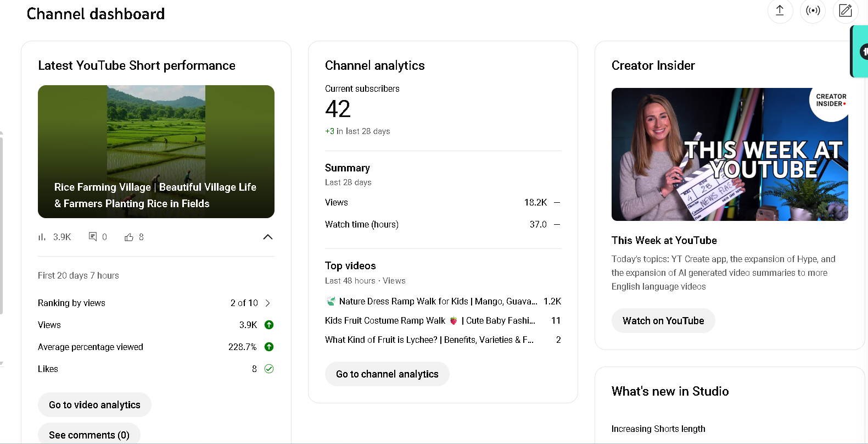
Task: Open Go to channel analytics
Action: pos(387,374)
